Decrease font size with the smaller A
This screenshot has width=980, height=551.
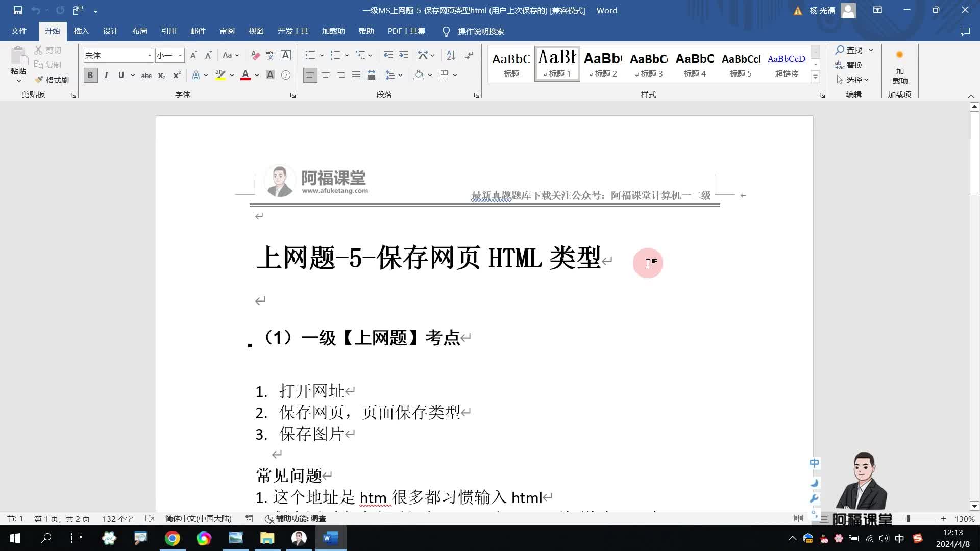click(x=208, y=55)
